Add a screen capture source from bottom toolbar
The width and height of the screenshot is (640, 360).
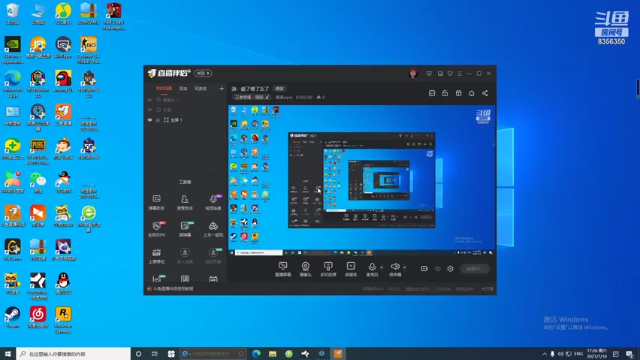(282, 269)
